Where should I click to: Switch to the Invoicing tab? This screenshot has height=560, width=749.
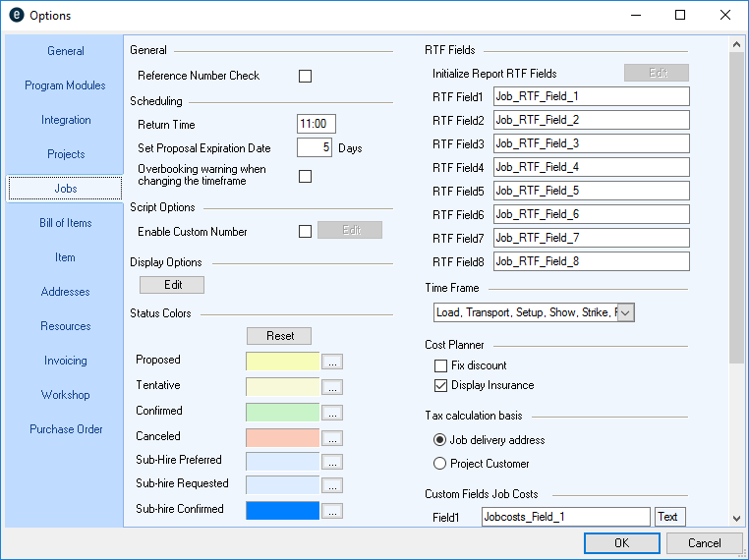click(x=65, y=361)
